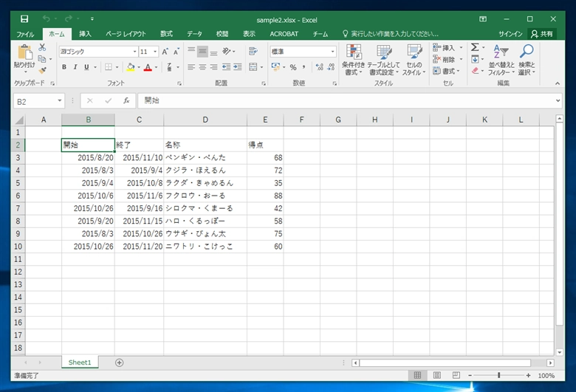Open cell styles (セルのスタイル)
Screen dimensions: 576x392
tap(414, 61)
